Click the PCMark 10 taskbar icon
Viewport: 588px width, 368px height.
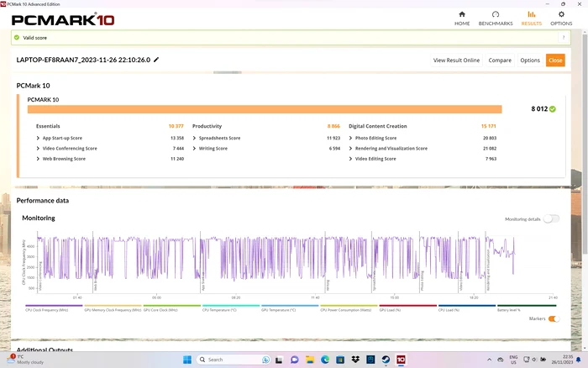tap(401, 360)
